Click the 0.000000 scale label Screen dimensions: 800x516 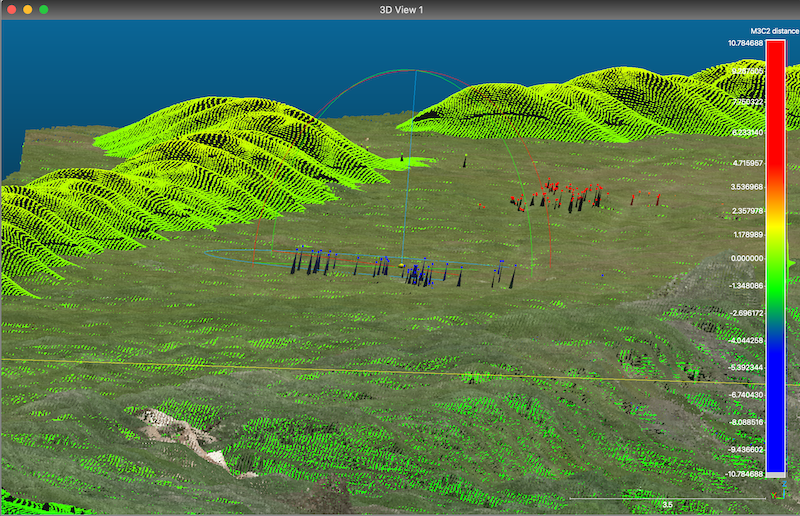tap(747, 258)
